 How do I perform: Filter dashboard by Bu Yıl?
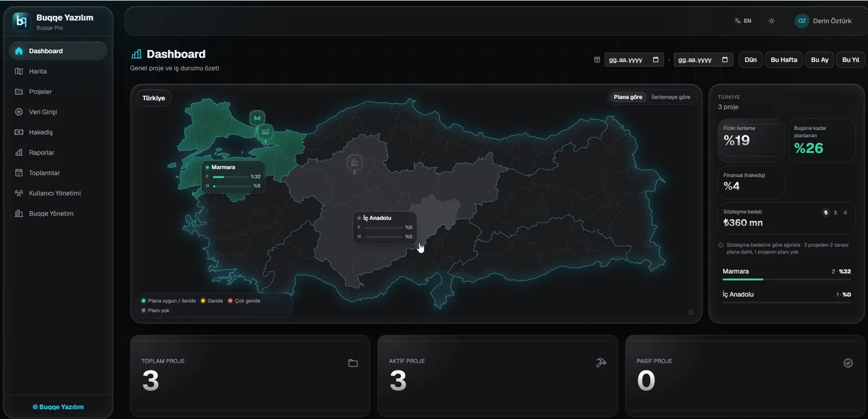tap(850, 60)
